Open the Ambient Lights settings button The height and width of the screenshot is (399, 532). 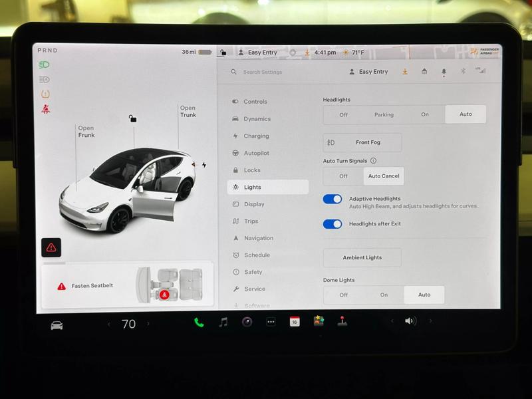(362, 257)
